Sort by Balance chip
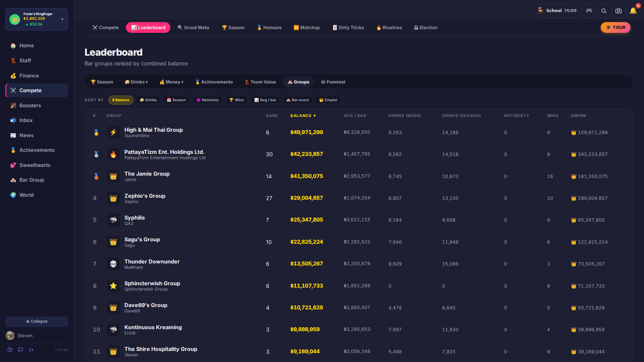The width and height of the screenshot is (644, 362). pos(121,100)
